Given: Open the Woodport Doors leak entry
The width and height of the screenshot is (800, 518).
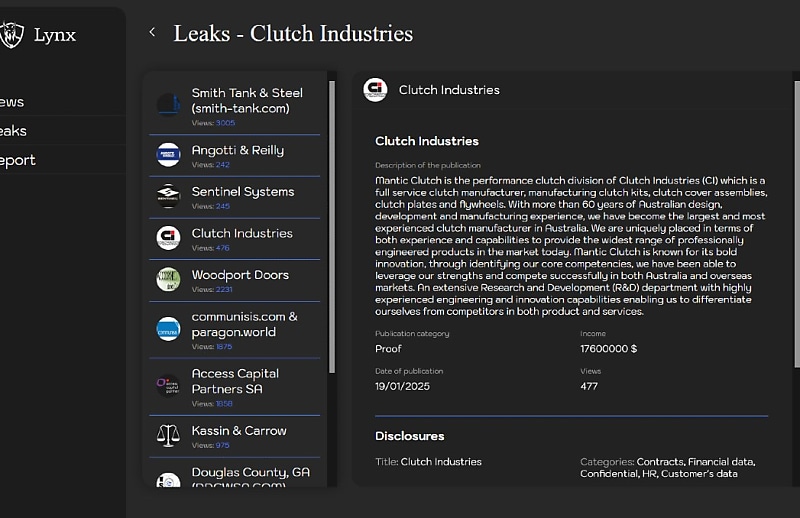Looking at the screenshot, I should [235, 281].
